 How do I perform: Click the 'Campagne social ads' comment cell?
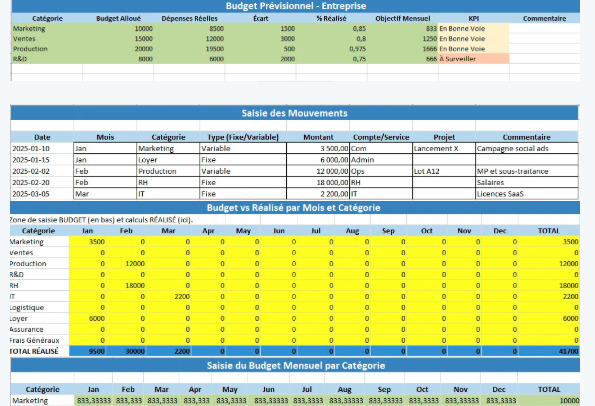point(527,148)
